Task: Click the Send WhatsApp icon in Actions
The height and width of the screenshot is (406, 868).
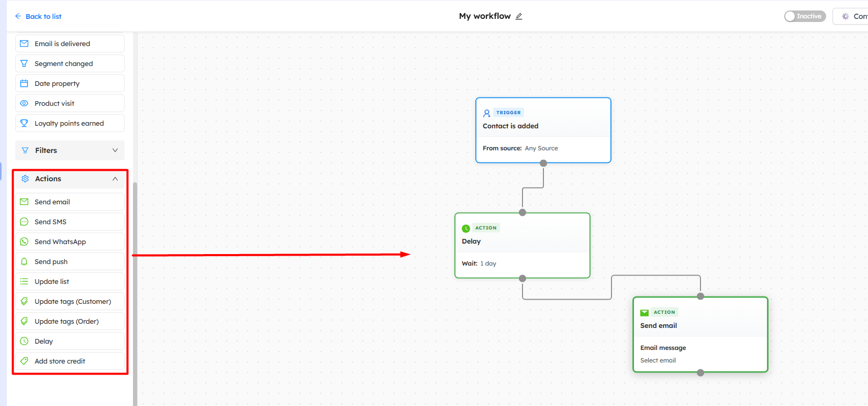Action: 24,242
